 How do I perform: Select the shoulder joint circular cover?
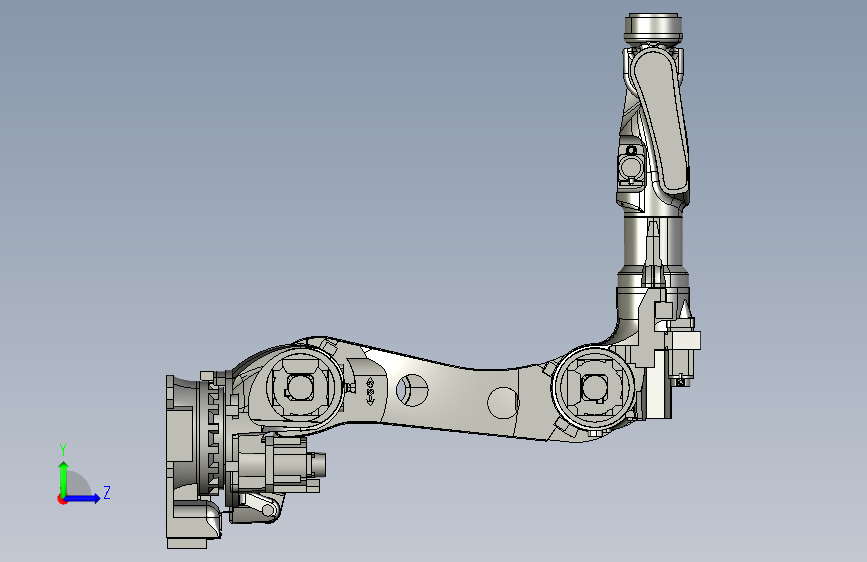coord(301,387)
